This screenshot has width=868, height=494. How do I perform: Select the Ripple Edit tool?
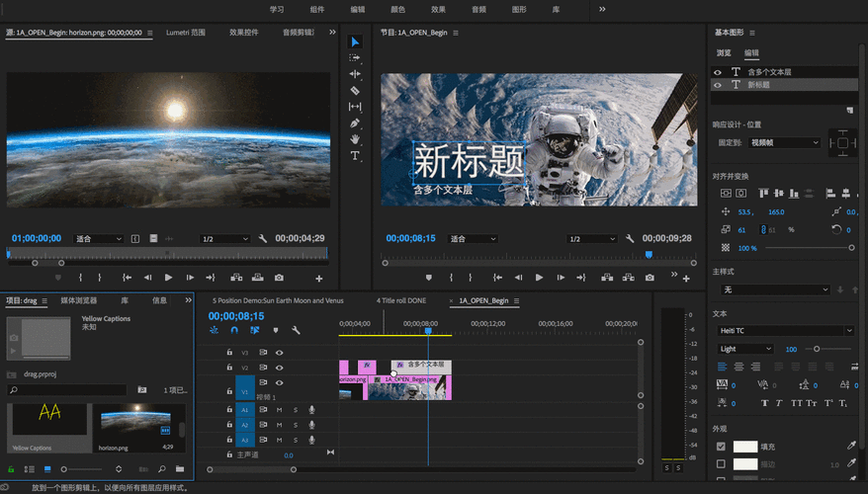click(355, 73)
